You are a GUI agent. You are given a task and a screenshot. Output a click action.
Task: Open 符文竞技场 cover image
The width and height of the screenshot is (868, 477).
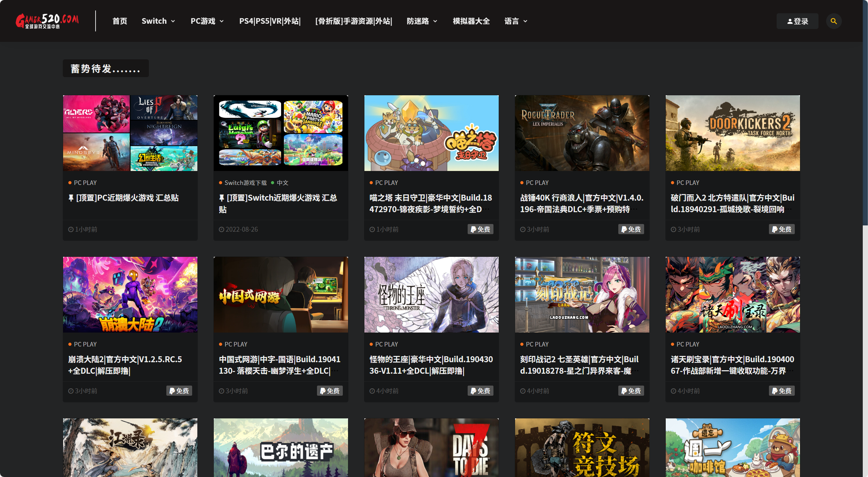point(582,448)
